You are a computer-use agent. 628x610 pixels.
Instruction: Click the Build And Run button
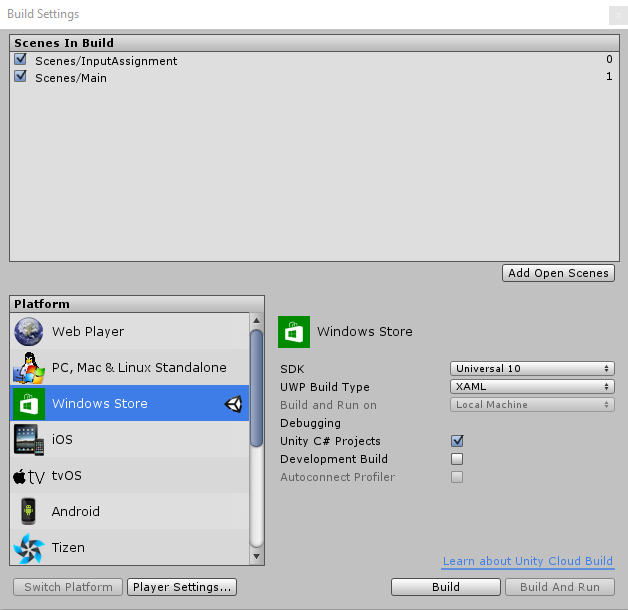click(x=560, y=587)
